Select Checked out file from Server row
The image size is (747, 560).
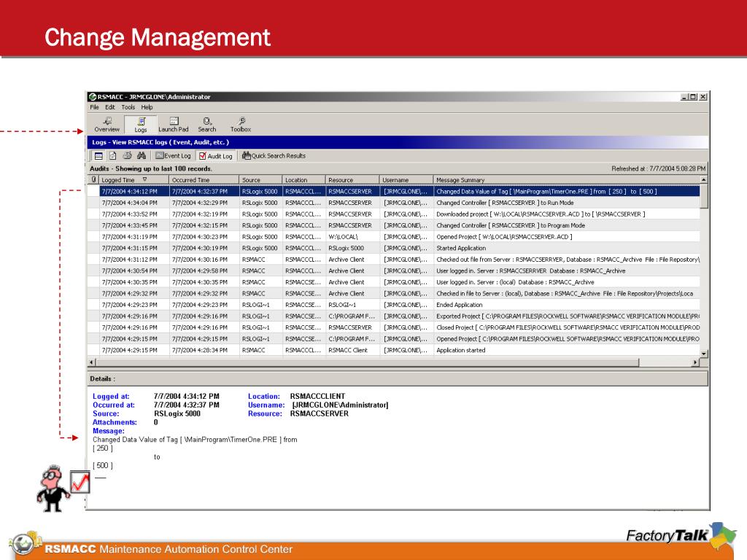point(393,260)
